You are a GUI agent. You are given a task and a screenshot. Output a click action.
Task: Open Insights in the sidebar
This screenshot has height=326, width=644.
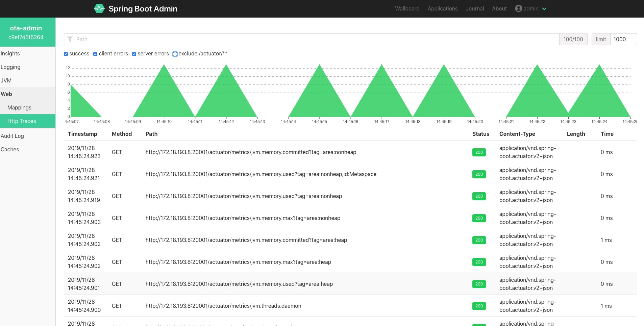[x=28, y=53]
